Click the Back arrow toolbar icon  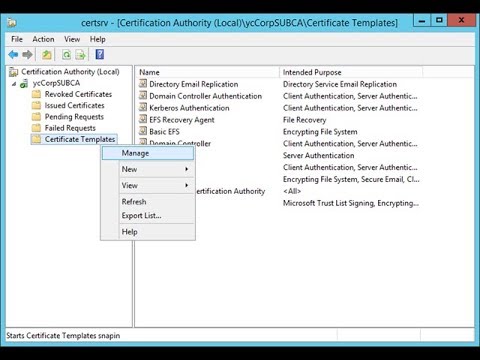[13, 54]
